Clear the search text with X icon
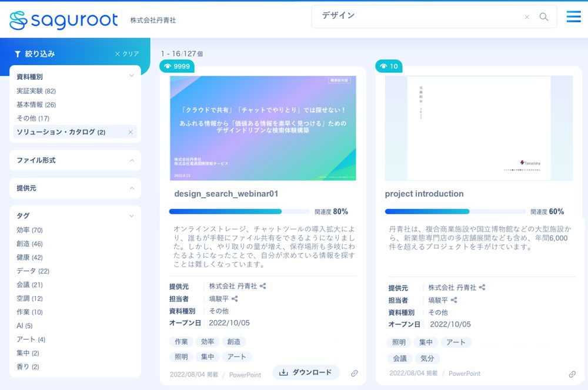Screen dimensions: 588x390 pos(527,17)
